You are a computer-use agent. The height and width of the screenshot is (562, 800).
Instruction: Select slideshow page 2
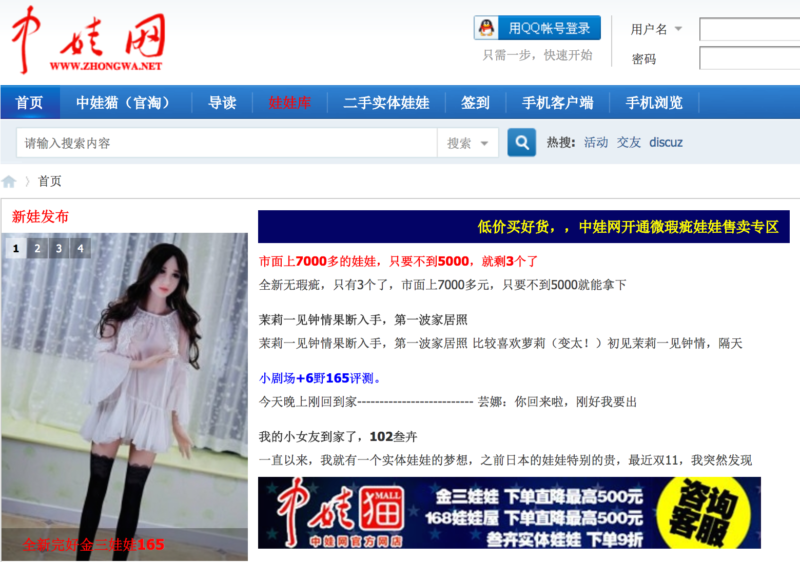(x=37, y=248)
